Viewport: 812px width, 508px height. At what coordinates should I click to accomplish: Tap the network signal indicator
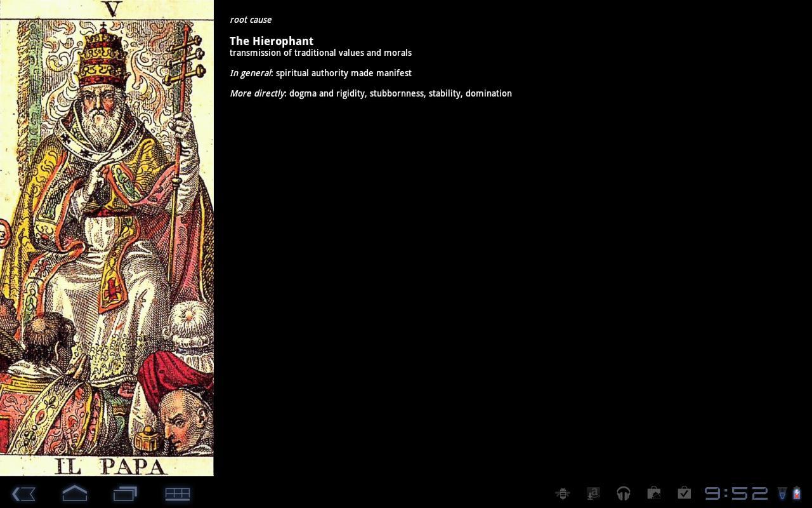782,493
